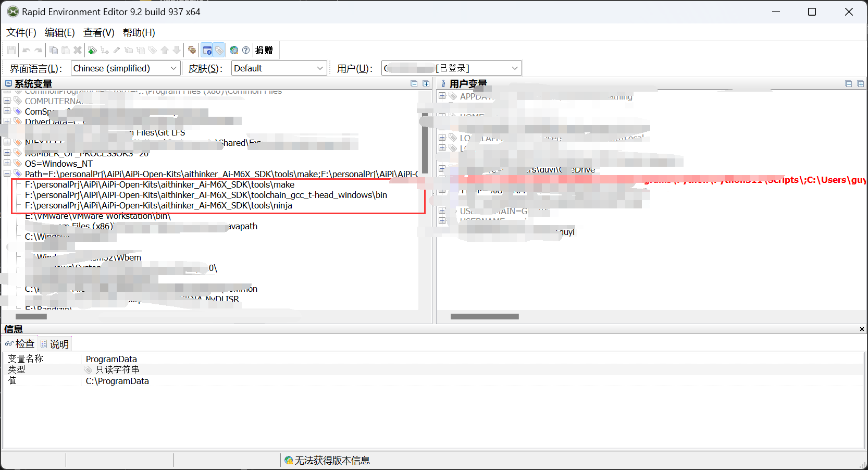Open the 界面语言 Chinese (simplified) dropdown
This screenshot has height=470, width=868.
[126, 68]
